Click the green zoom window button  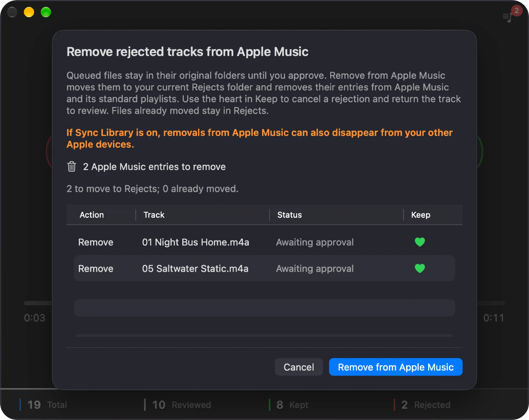click(x=46, y=12)
